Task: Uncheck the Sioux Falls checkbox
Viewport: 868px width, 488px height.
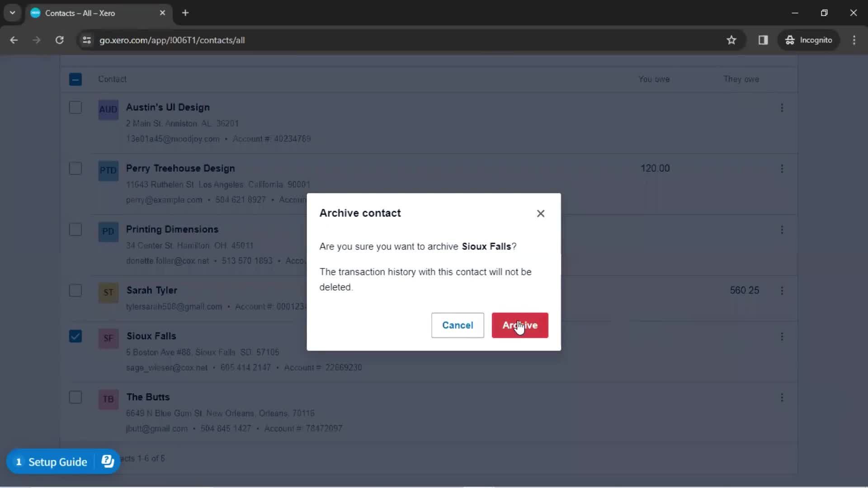Action: pyautogui.click(x=75, y=336)
